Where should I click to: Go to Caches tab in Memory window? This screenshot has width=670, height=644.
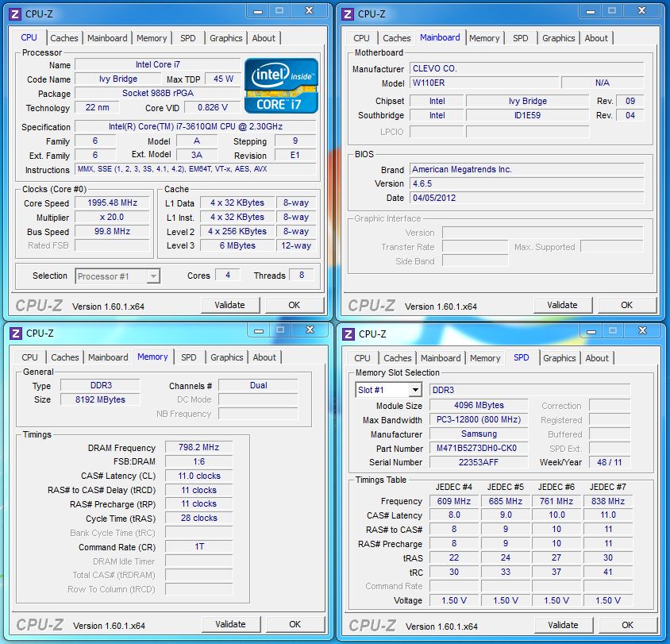coord(65,357)
